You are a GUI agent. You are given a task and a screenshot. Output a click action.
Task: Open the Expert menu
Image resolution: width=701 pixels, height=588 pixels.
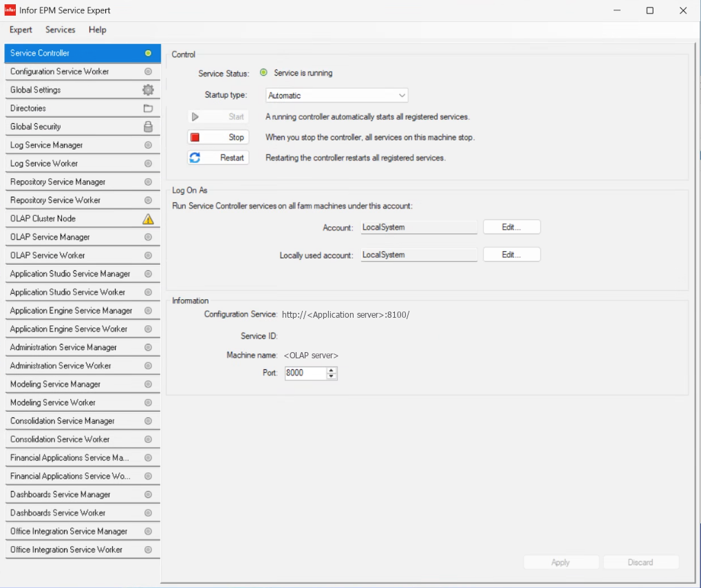point(21,30)
